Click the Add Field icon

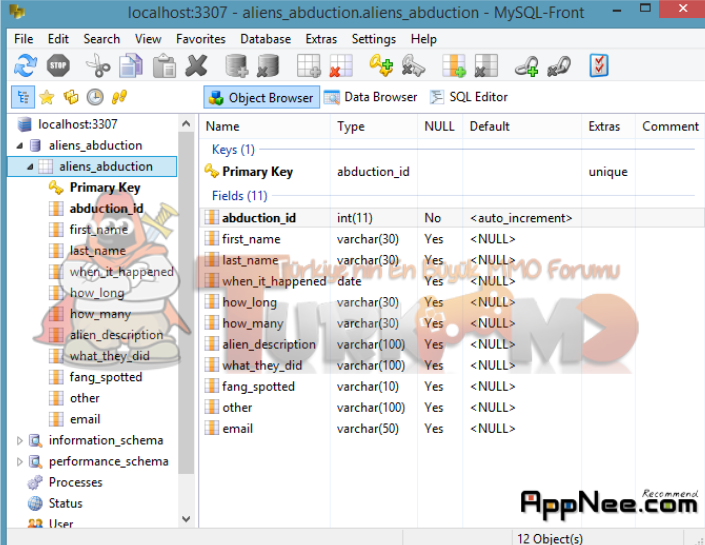(454, 66)
